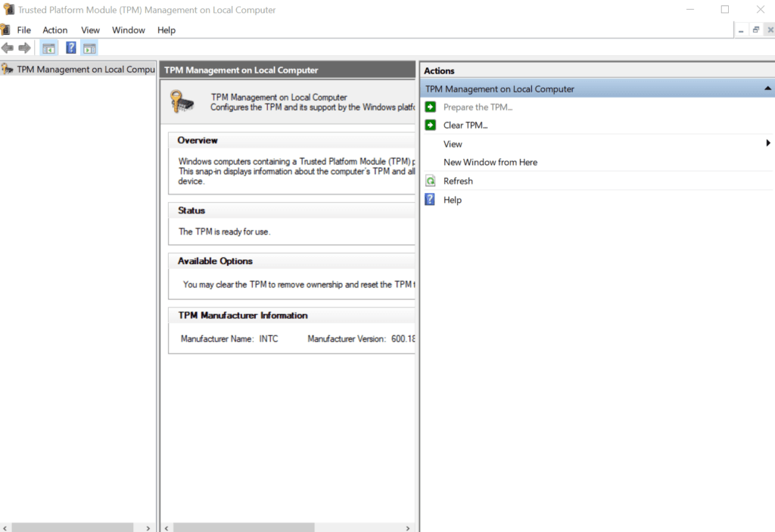Expand the View submenu arrow
This screenshot has height=532, width=775.
tap(768, 144)
